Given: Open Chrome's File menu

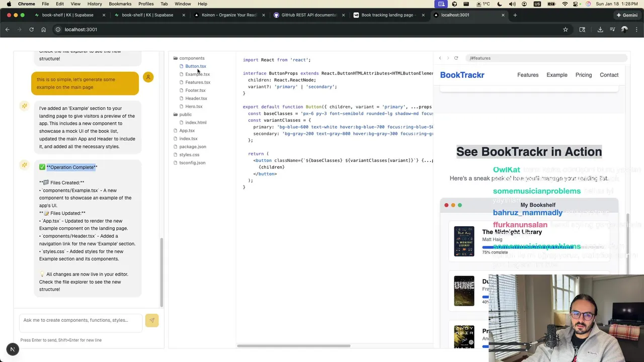Looking at the screenshot, I should (45, 4).
